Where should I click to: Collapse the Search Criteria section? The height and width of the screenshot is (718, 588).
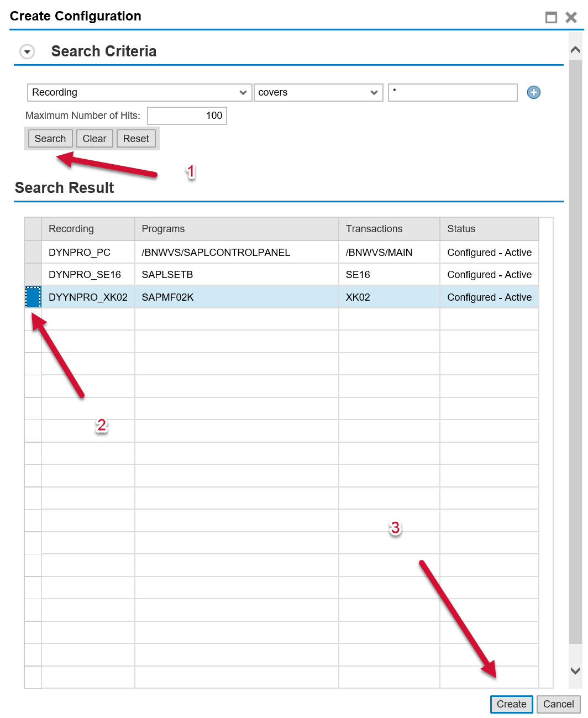tap(27, 52)
